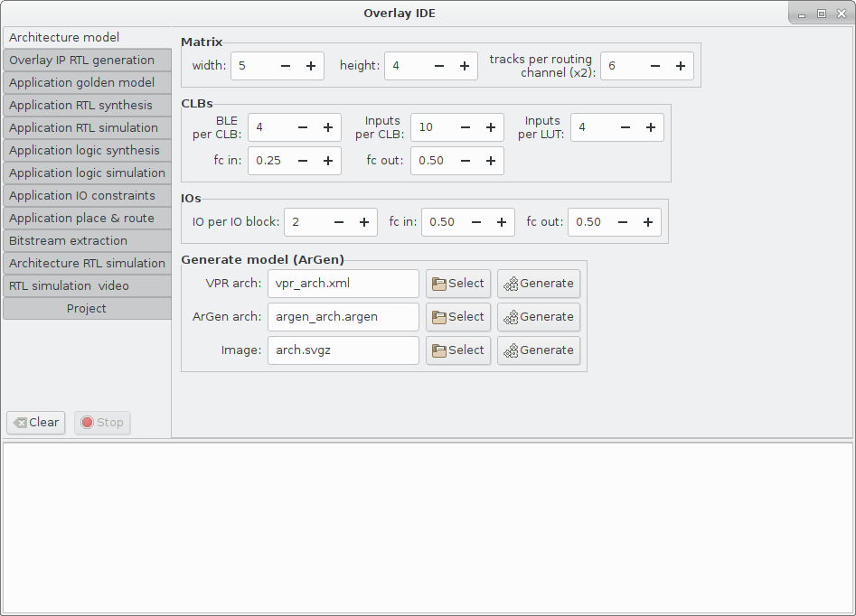The height and width of the screenshot is (616, 856).
Task: Generate the architecture Image
Action: tap(539, 350)
